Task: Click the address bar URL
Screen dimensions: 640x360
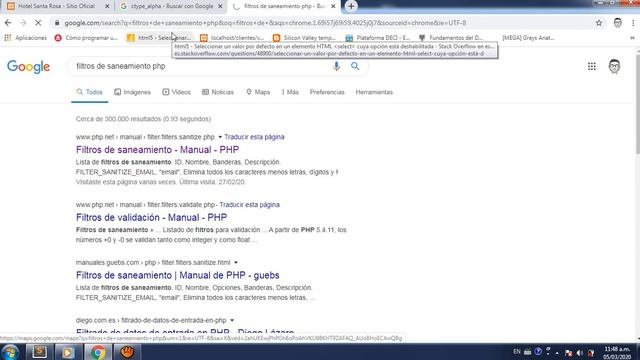Action: [265, 23]
